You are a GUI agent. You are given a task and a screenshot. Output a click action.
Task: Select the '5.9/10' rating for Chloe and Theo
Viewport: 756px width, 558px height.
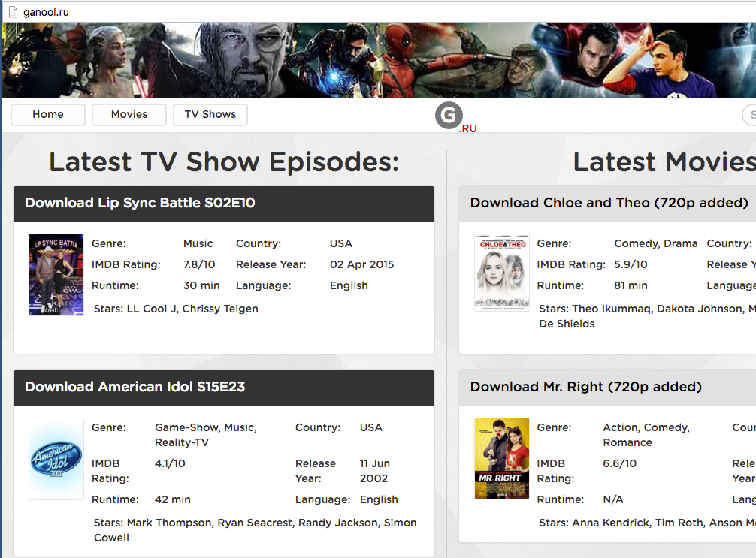point(631,264)
